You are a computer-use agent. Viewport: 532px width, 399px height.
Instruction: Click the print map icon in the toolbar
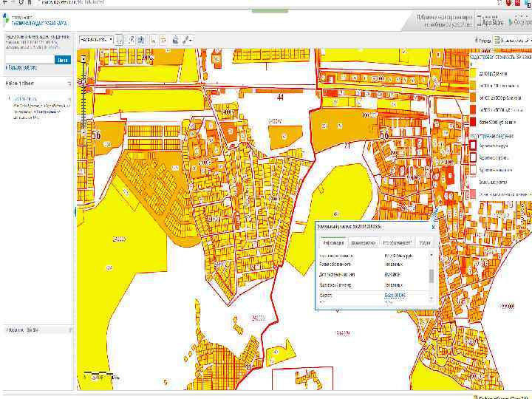pyautogui.click(x=175, y=40)
